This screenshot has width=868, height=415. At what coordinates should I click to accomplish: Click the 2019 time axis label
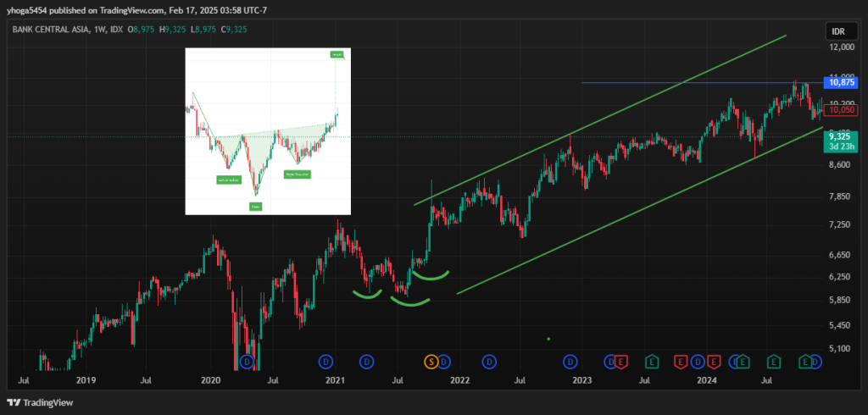point(86,380)
